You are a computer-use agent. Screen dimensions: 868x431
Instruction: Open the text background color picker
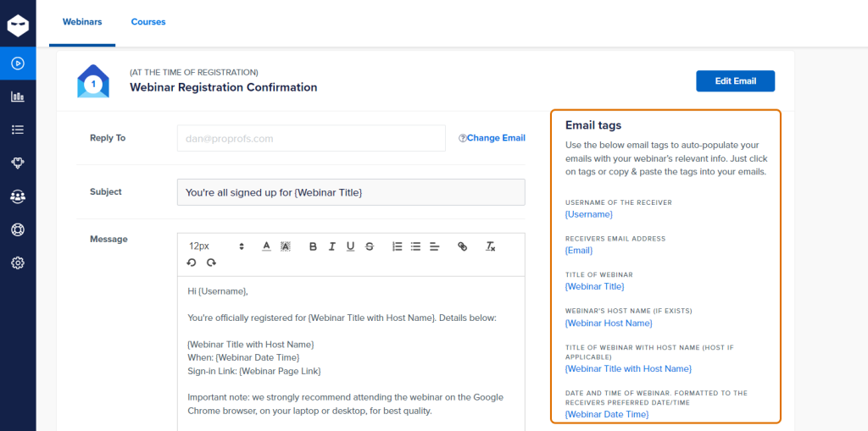pos(286,246)
